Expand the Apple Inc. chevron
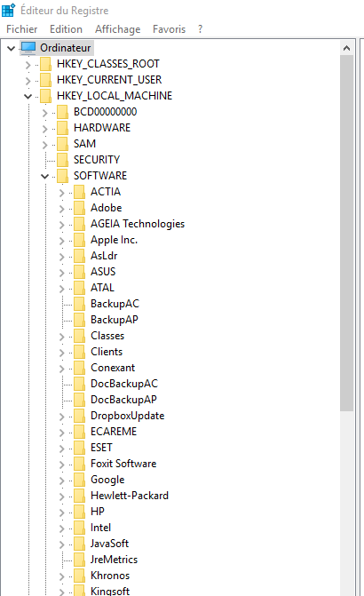The height and width of the screenshot is (596, 364). [x=61, y=241]
